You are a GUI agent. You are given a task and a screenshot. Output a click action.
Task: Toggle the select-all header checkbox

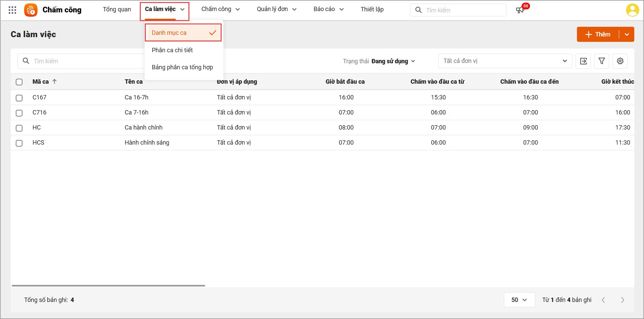(x=19, y=82)
